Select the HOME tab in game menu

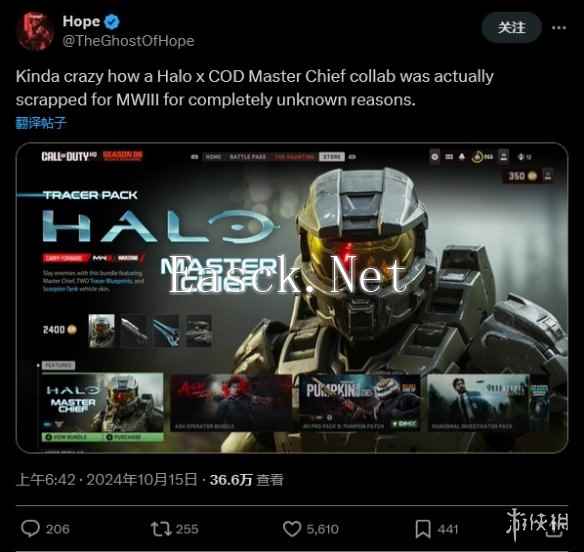coord(213,157)
